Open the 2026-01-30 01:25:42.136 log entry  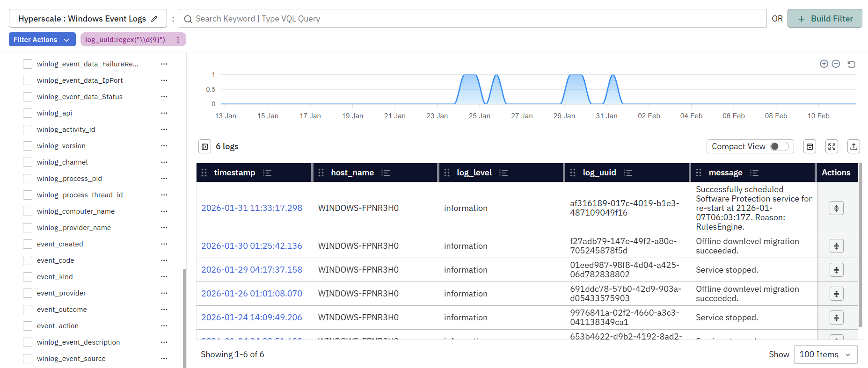pos(251,246)
